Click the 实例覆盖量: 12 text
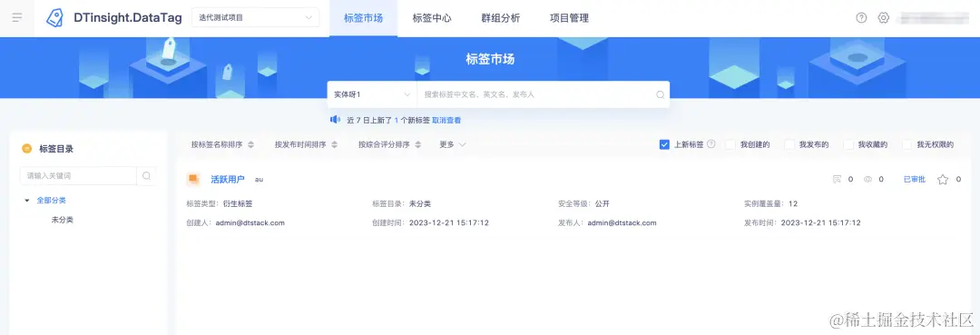980x335 pixels. (770, 203)
